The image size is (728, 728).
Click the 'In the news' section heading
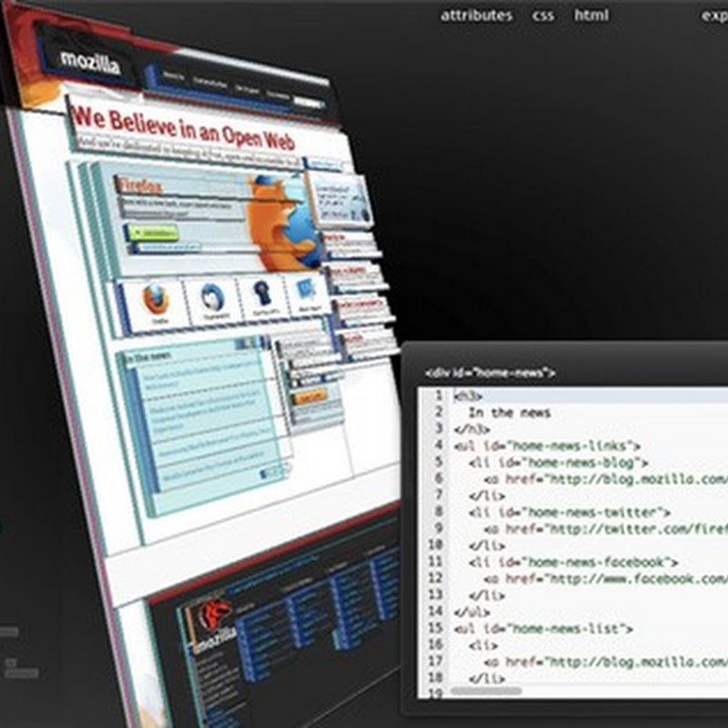click(148, 358)
